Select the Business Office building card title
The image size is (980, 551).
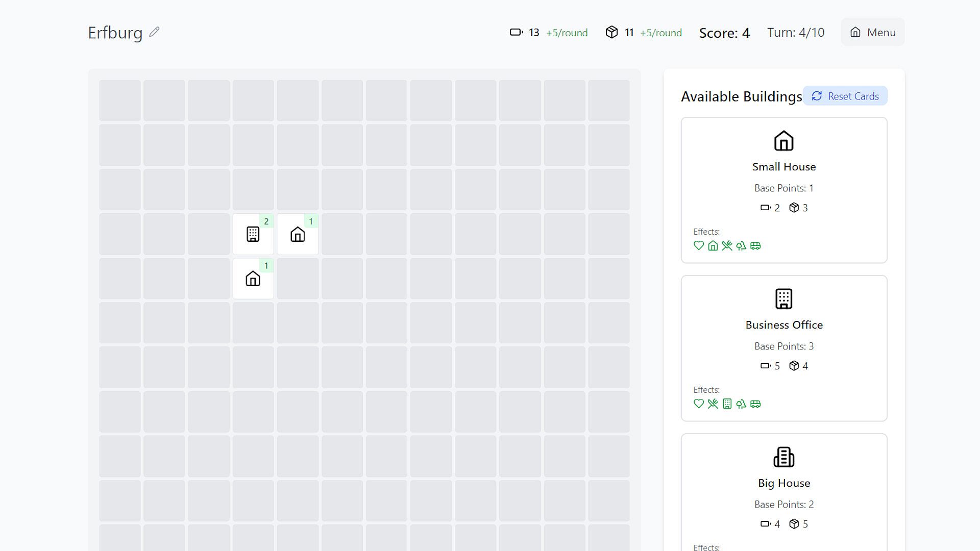pos(783,325)
